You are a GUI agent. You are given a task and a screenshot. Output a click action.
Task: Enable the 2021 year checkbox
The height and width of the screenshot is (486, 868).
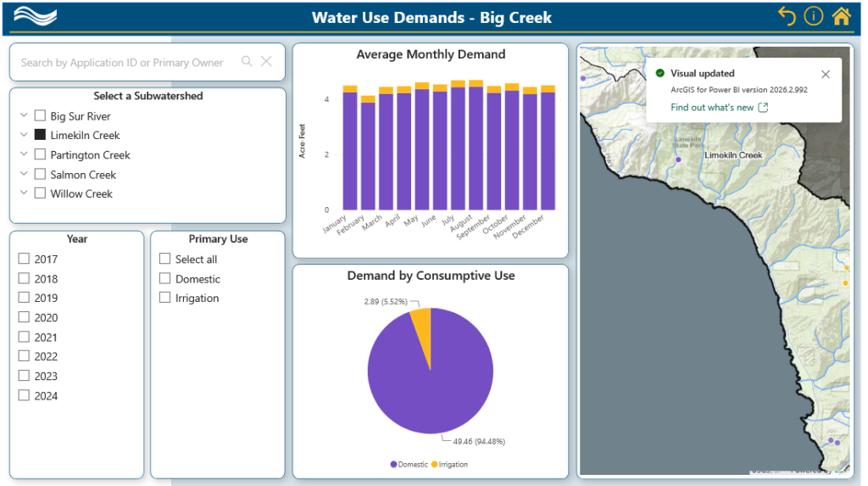coord(24,337)
